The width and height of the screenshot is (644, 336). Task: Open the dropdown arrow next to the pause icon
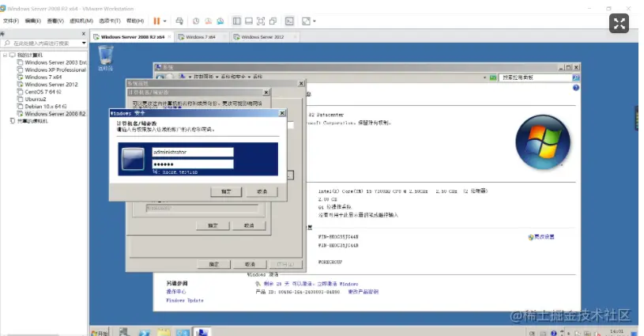point(164,21)
